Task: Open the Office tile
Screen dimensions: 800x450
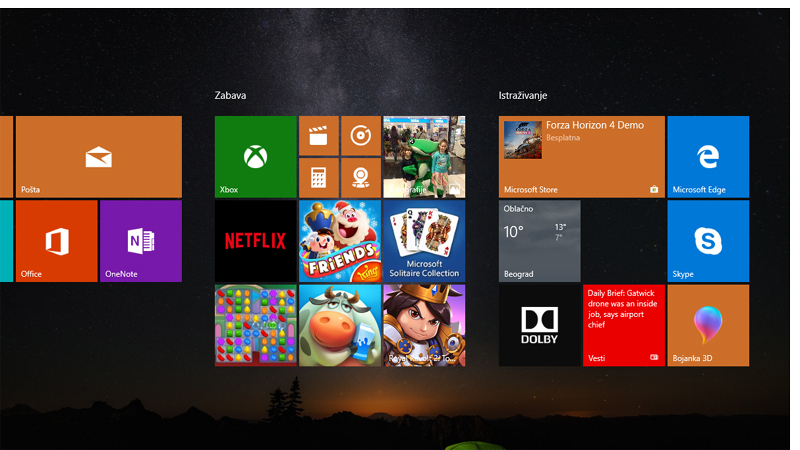Action: pos(57,241)
